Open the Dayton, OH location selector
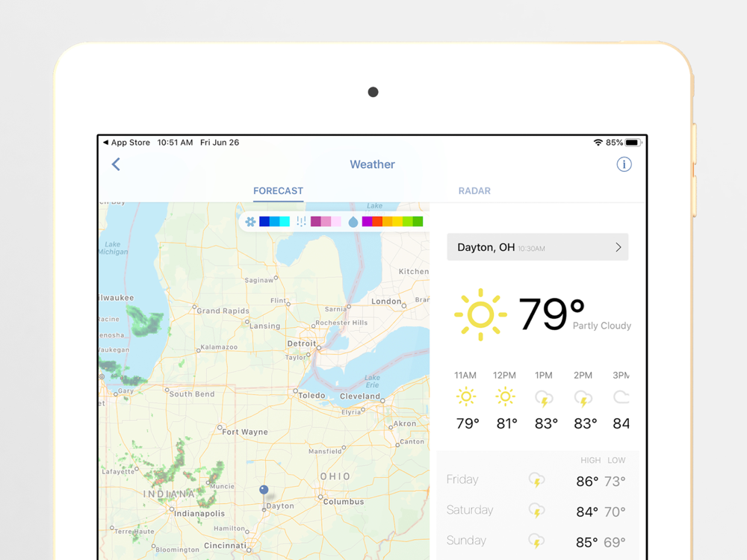This screenshot has width=747, height=560. tap(537, 247)
